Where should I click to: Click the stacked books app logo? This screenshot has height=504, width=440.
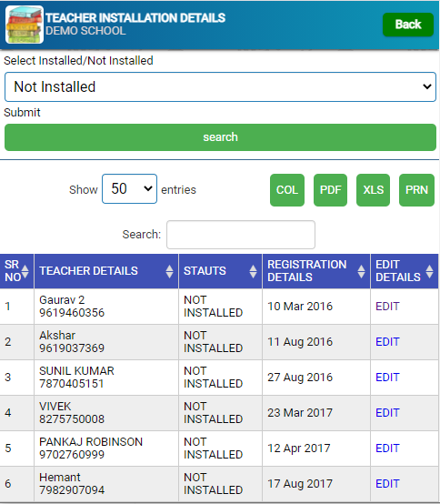coord(25,25)
